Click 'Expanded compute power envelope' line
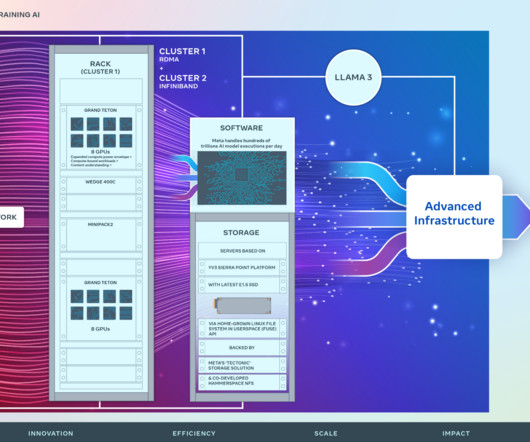This screenshot has height=442, width=530. (x=101, y=157)
